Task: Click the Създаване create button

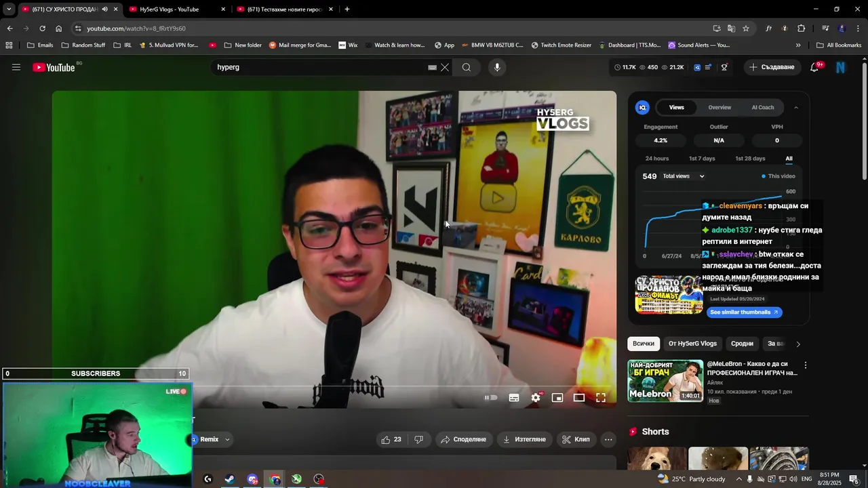Action: coord(772,67)
